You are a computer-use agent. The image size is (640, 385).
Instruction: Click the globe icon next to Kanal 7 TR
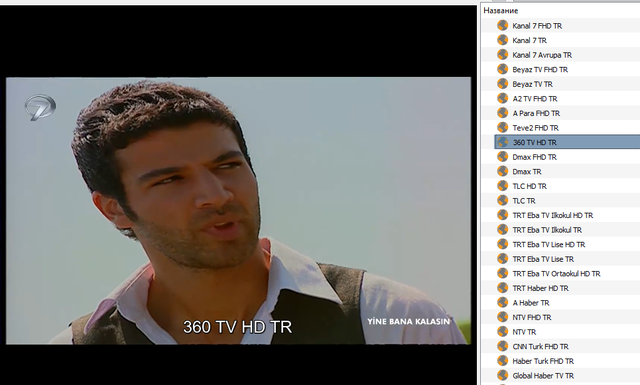click(x=502, y=40)
